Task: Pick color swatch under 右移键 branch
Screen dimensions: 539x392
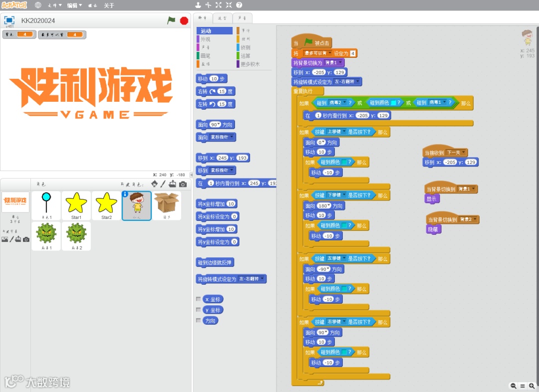Action: click(x=344, y=352)
